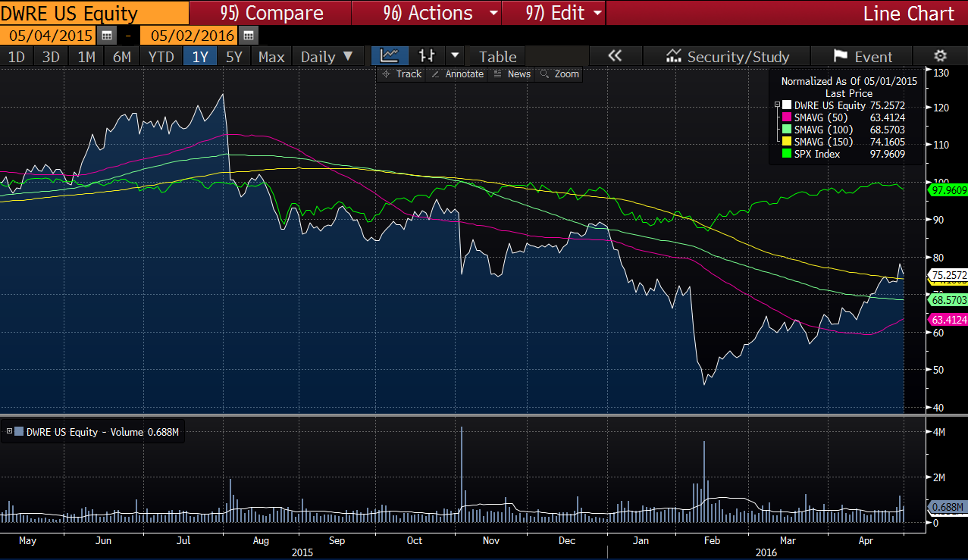Select the line chart style icon
968x560 pixels.
390,55
